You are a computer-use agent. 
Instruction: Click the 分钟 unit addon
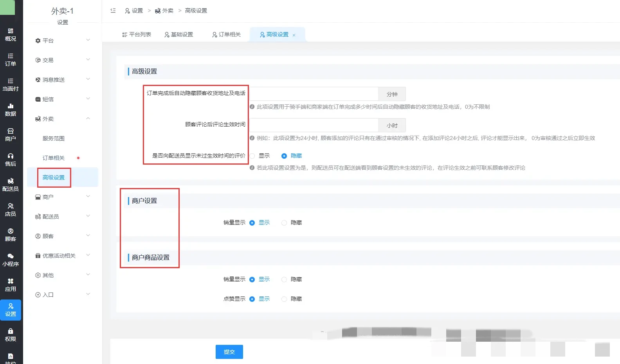coord(392,94)
